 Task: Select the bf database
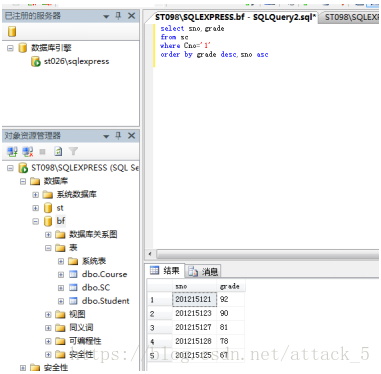[x=61, y=221]
